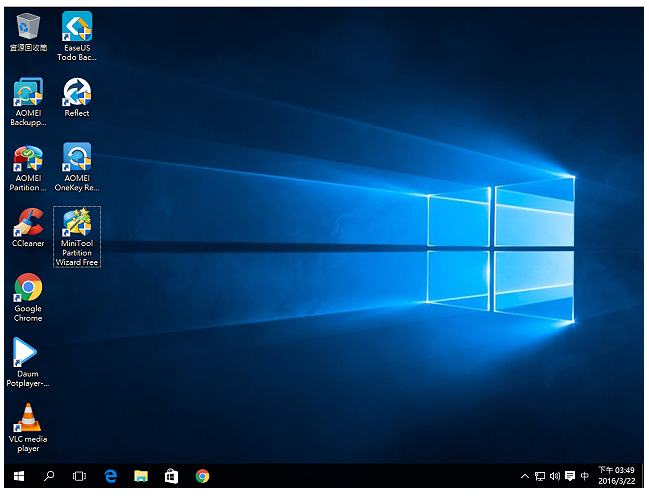Select the Daum Potplayer desktop shortcut
The height and width of the screenshot is (500, 649).
click(28, 363)
